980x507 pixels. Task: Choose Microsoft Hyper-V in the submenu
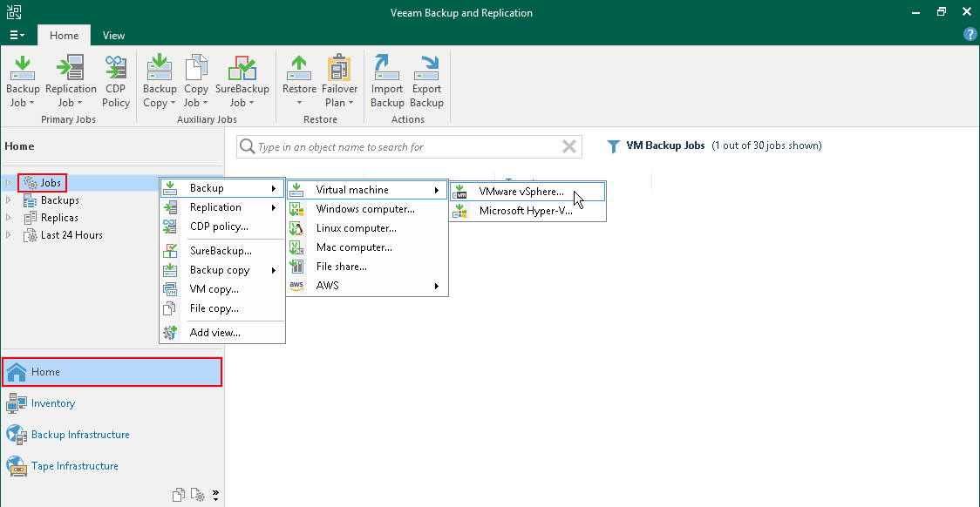point(525,211)
